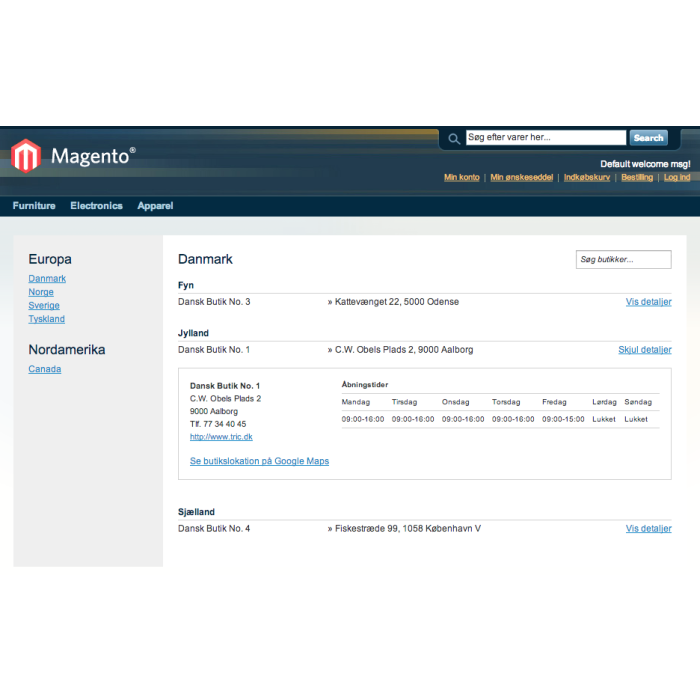Click the magnifying glass search icon
Screen dimensions: 700x700
tap(454, 138)
